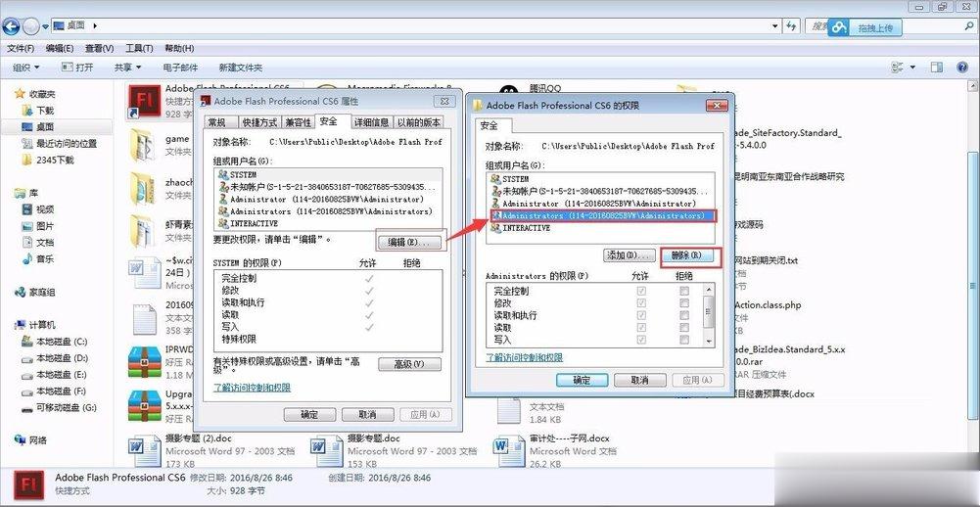Expand the 共享 toolbar dropdown
This screenshot has height=507, width=980.
pos(127,67)
